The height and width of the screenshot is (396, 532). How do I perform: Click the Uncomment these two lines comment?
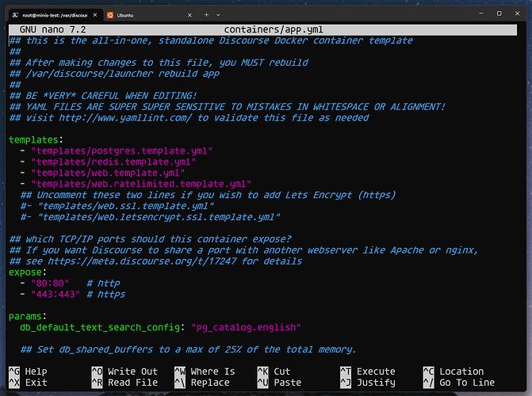pyautogui.click(x=208, y=195)
